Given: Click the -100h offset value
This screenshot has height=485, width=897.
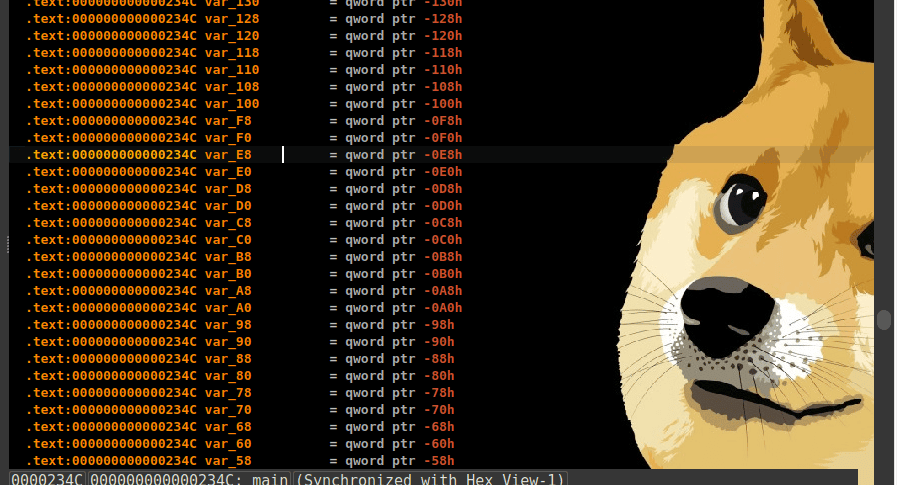Looking at the screenshot, I should (x=443, y=104).
